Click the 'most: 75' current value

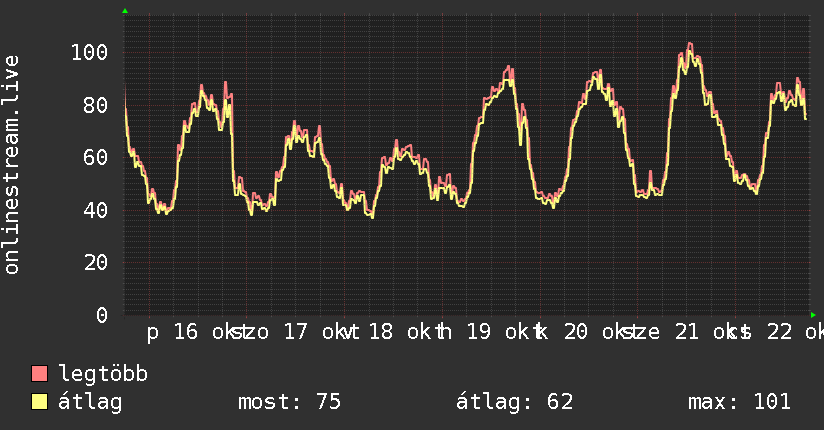(289, 402)
